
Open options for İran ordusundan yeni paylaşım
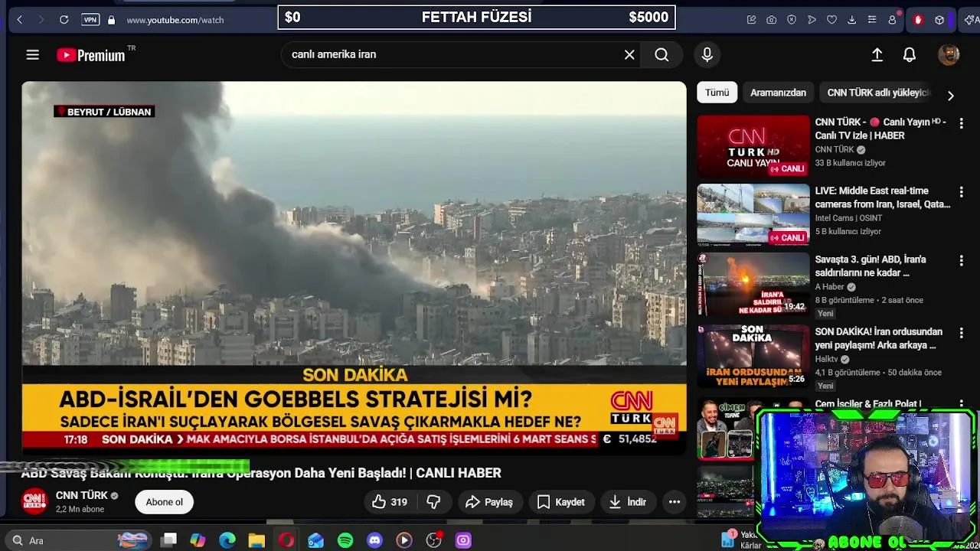tap(961, 333)
